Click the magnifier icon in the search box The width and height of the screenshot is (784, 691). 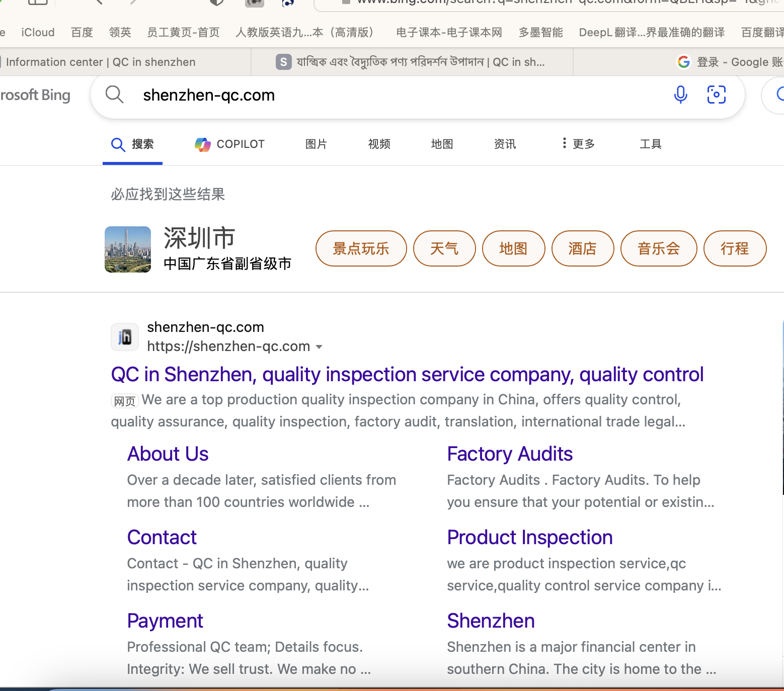114,95
